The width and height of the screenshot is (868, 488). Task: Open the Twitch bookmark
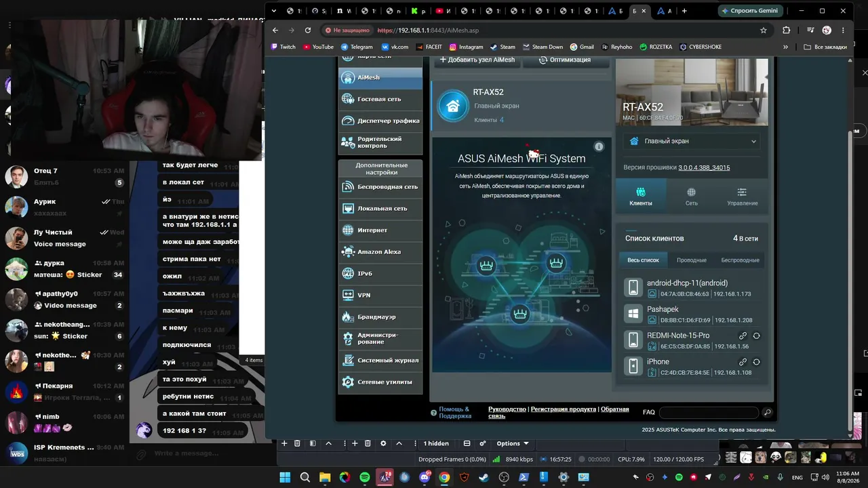tap(283, 47)
